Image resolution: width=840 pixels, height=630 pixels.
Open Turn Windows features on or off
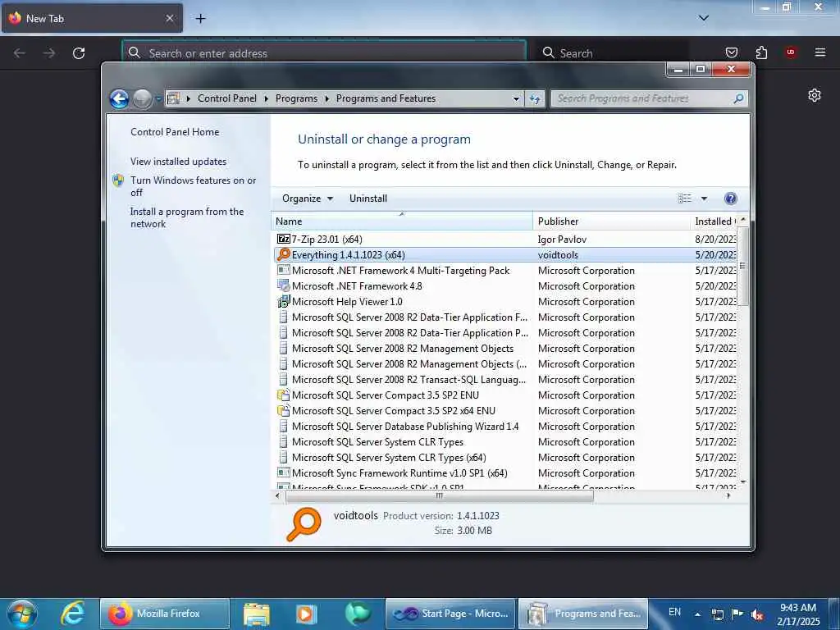[193, 186]
